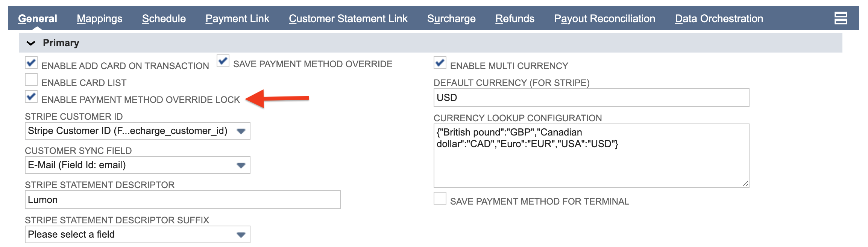Disable Enable Payment Method Override Lock

click(32, 96)
